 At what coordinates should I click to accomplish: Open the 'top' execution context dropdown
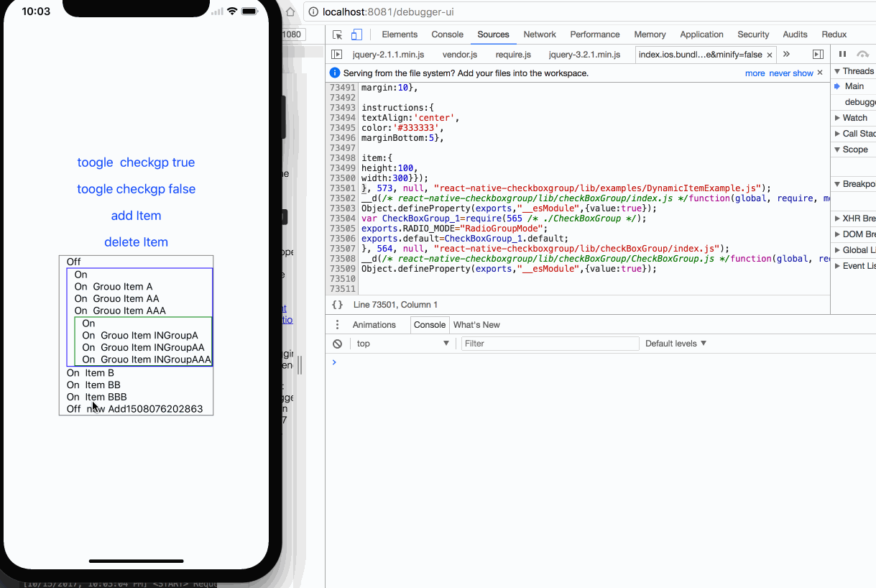tap(402, 344)
